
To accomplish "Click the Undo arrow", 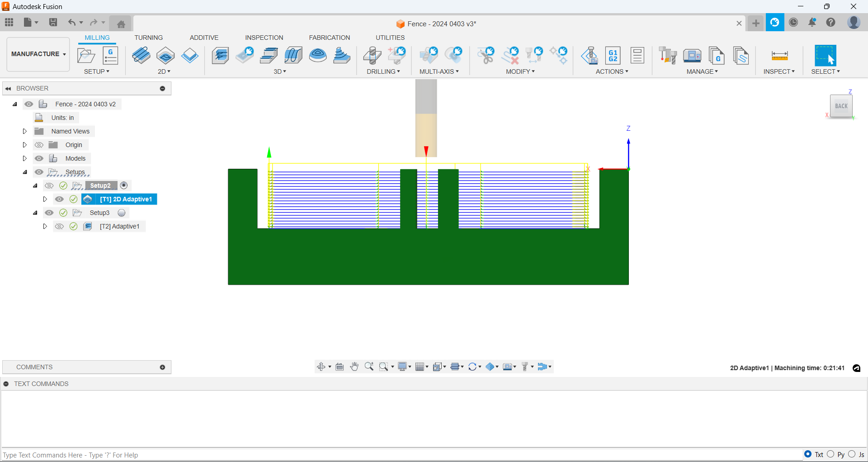I will pyautogui.click(x=72, y=22).
